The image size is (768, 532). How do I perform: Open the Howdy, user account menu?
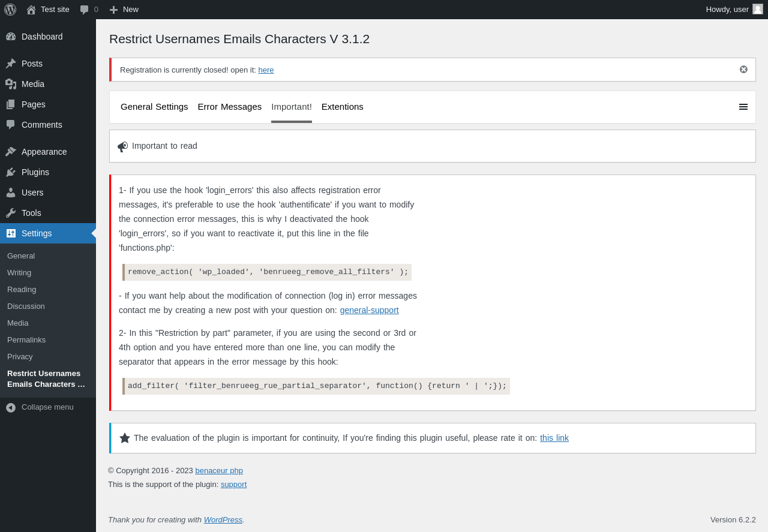point(733,10)
